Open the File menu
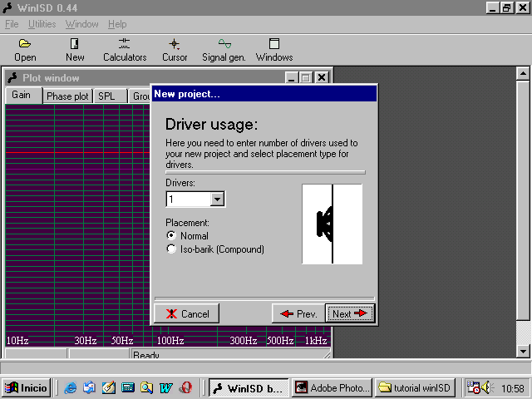The image size is (532, 399). tap(12, 24)
